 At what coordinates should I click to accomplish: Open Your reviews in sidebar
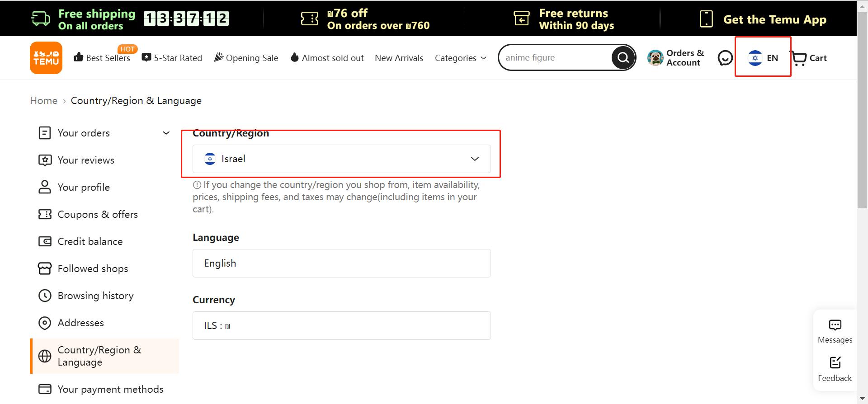[86, 160]
